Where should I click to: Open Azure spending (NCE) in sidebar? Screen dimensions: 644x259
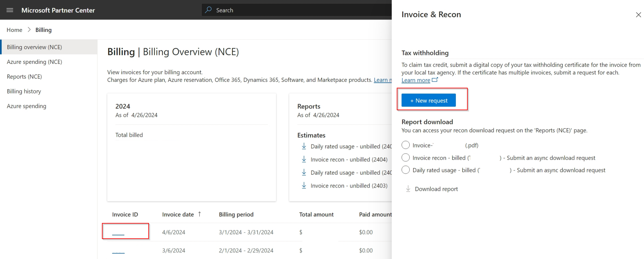click(x=49, y=62)
